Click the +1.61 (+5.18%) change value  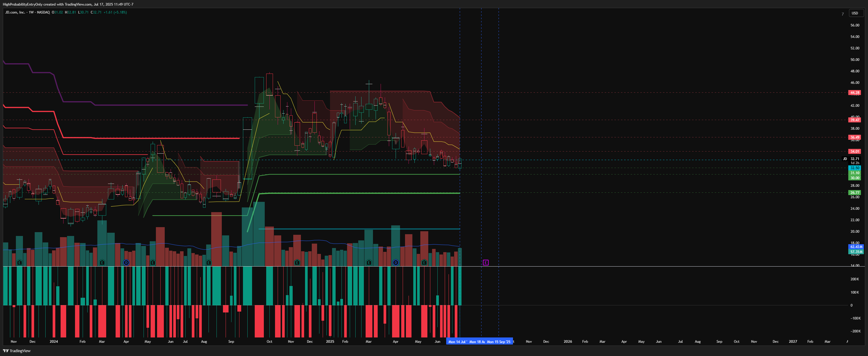[x=115, y=12]
